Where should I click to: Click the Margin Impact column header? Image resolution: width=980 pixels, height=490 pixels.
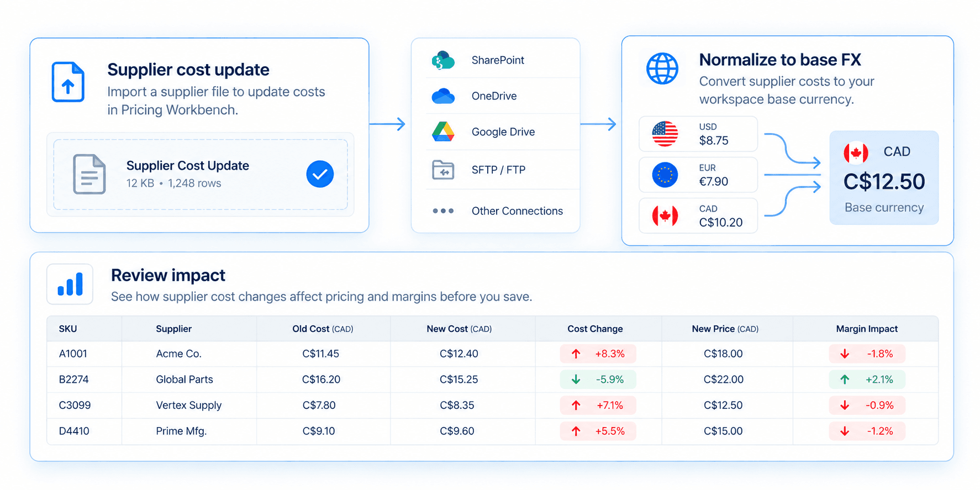[867, 329]
